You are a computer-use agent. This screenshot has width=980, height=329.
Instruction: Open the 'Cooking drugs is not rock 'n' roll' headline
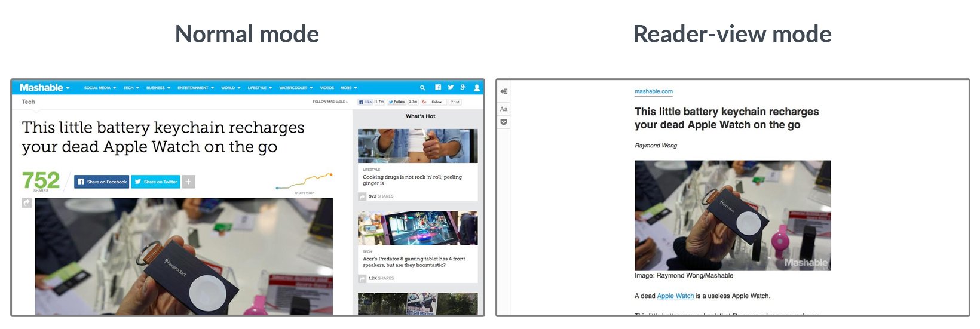(x=412, y=180)
